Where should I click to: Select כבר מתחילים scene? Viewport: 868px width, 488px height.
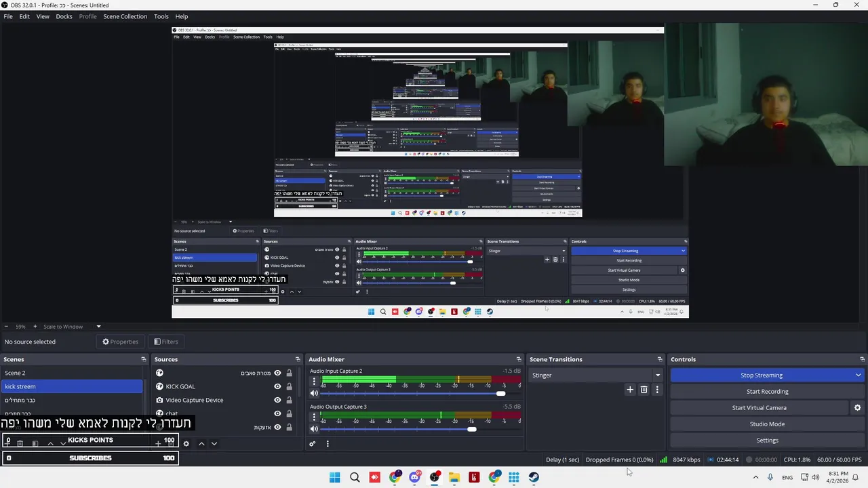point(71,400)
